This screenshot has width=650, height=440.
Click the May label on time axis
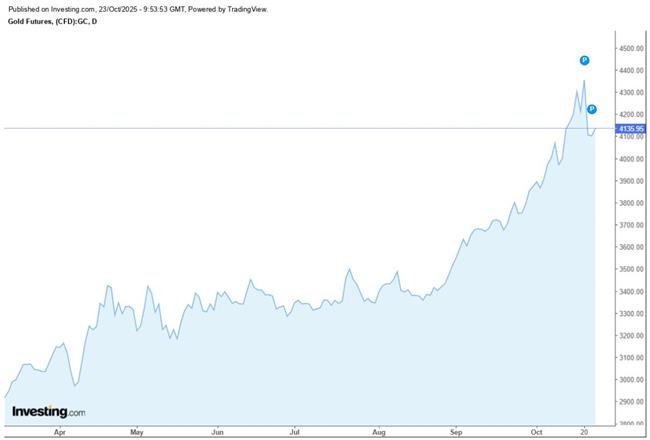point(137,433)
